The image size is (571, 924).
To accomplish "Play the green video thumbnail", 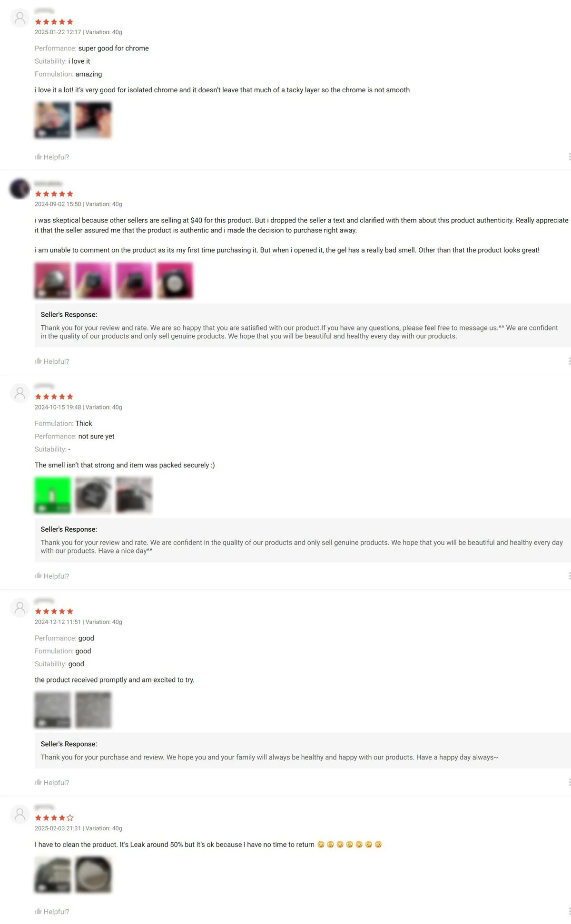I will tap(53, 495).
